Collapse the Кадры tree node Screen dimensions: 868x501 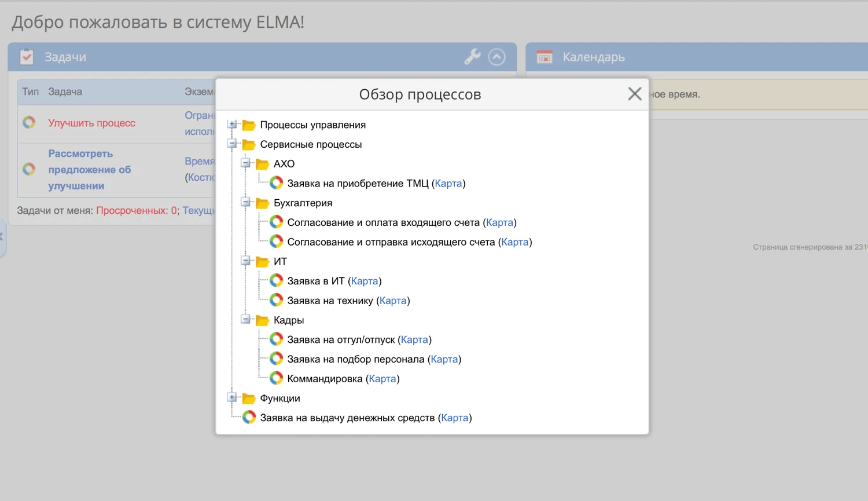[x=245, y=319]
